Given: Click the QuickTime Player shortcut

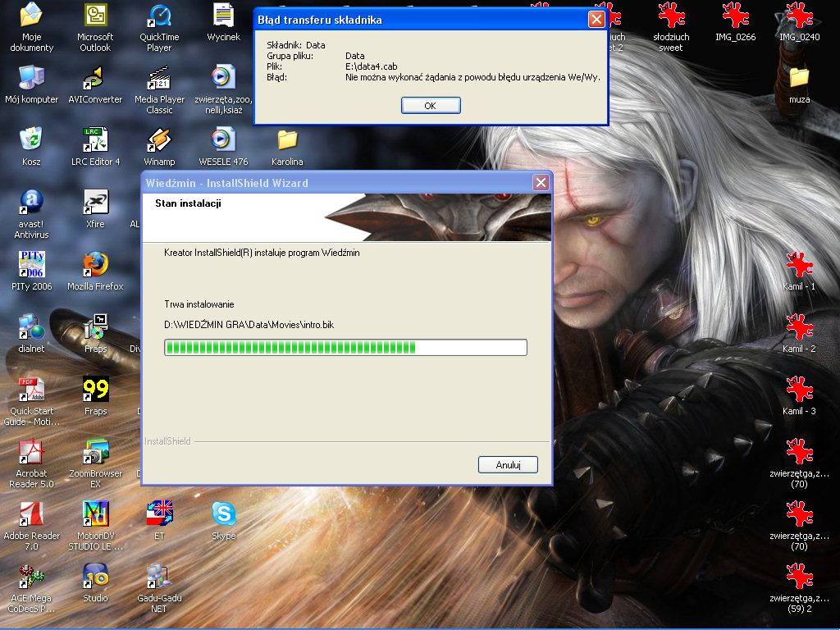Looking at the screenshot, I should click(x=159, y=27).
